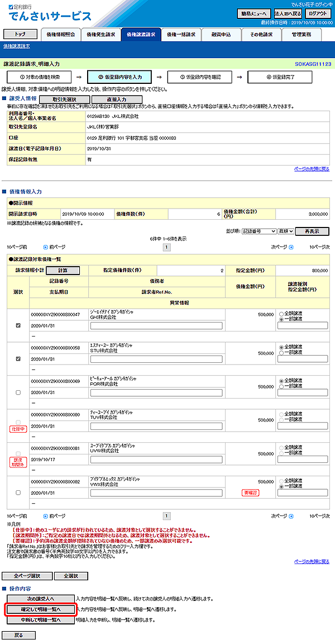This screenshot has height=644, width=335.
Task: Click page number 1 above the debt list
Action: 167,247
